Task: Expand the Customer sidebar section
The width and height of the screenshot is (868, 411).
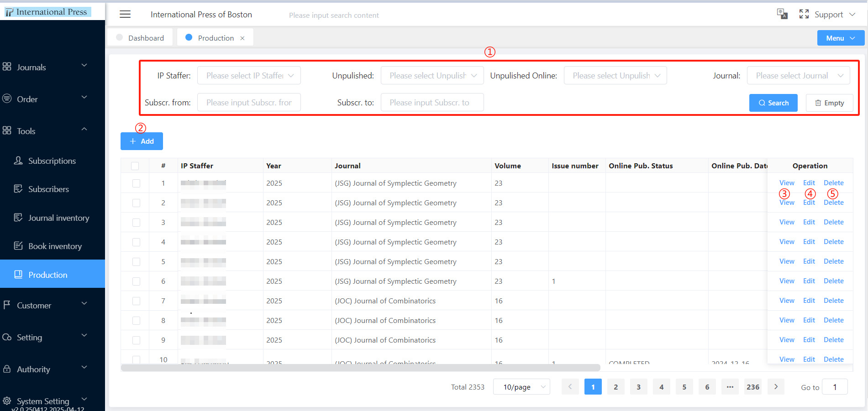Action: [53, 305]
